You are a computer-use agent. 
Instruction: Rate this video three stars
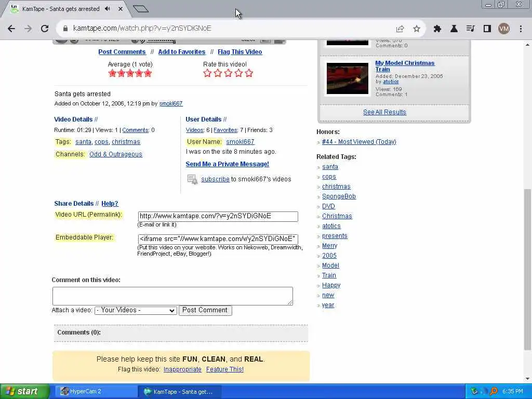click(x=229, y=73)
